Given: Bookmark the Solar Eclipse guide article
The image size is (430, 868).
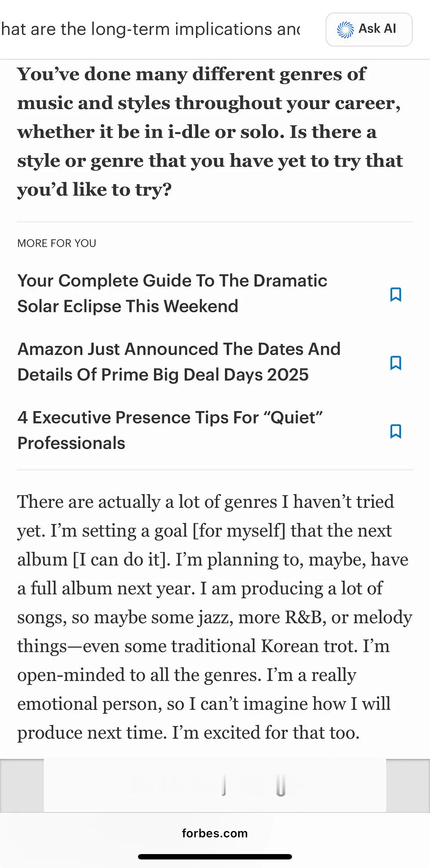Looking at the screenshot, I should [x=395, y=295].
